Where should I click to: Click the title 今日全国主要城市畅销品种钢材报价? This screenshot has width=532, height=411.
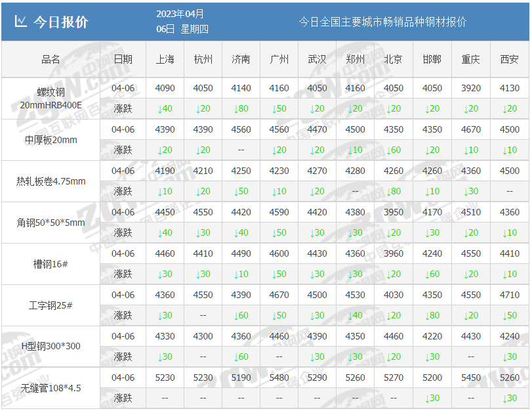tap(383, 22)
